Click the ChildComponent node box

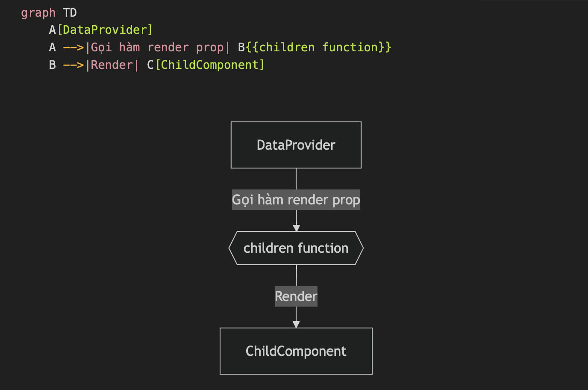tap(296, 351)
